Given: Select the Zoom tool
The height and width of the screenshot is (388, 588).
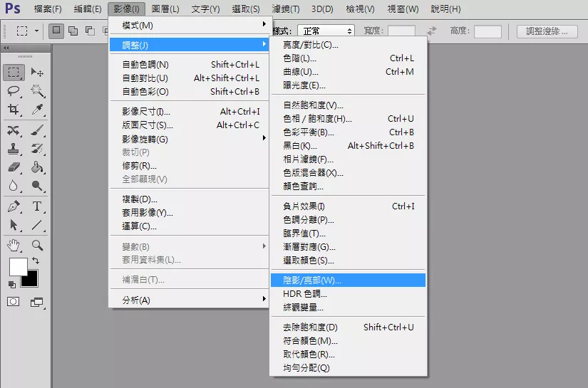Looking at the screenshot, I should 37,246.
